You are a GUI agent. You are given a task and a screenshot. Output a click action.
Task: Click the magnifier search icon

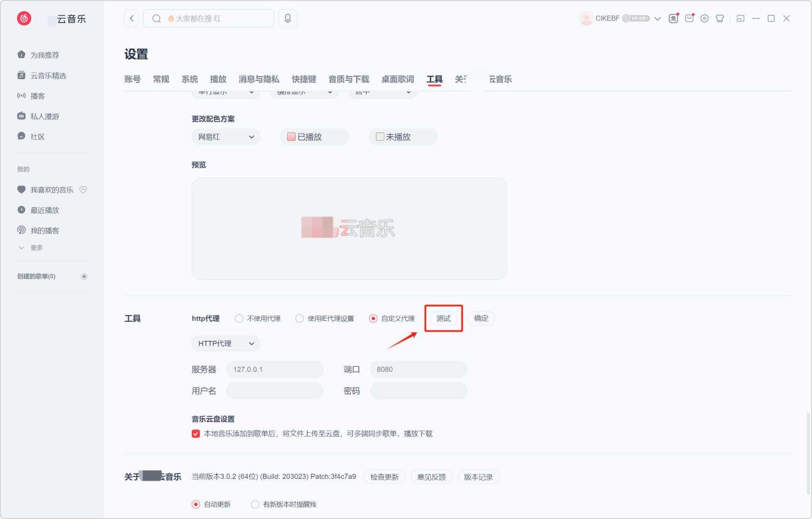pyautogui.click(x=156, y=18)
